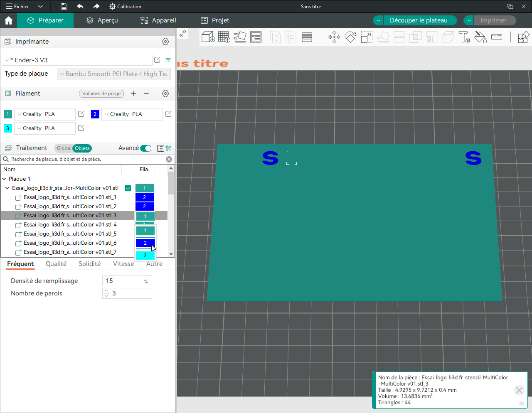Select the Move tool in toolbar
Image resolution: width=532 pixels, height=413 pixels.
point(334,37)
